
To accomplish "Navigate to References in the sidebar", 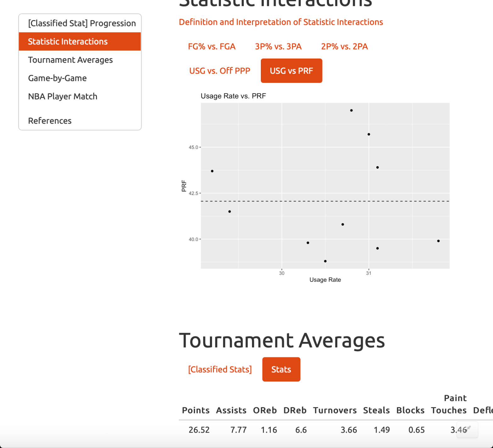I will (x=50, y=121).
